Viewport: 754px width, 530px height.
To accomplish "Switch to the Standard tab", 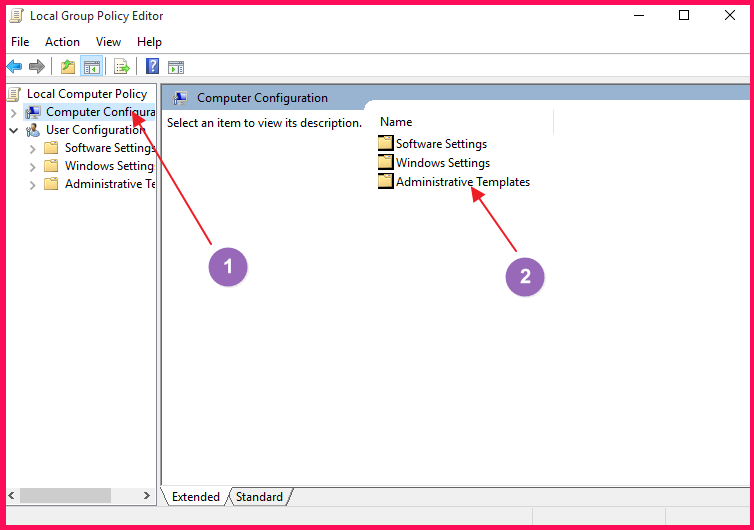I will click(259, 497).
